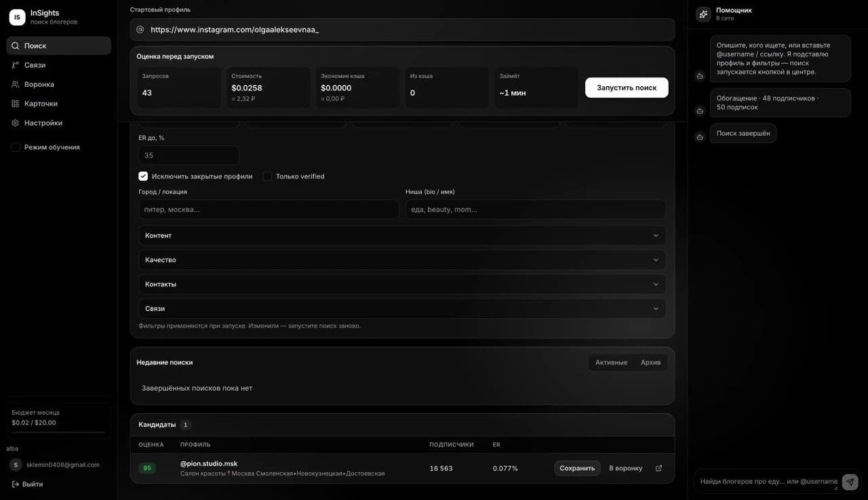Click the avatar S beside sklemin0408@gmail.com
This screenshot has width=868, height=500.
point(16,465)
